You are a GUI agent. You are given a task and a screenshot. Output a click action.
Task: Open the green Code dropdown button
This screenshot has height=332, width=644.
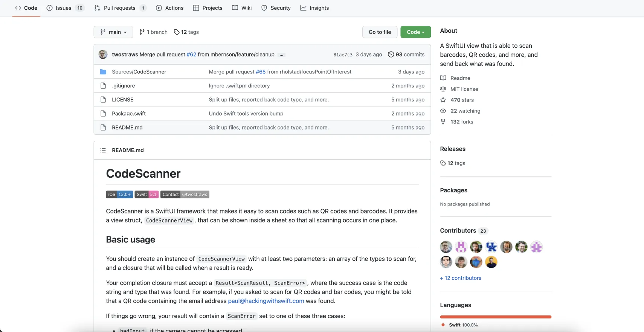coord(416,32)
